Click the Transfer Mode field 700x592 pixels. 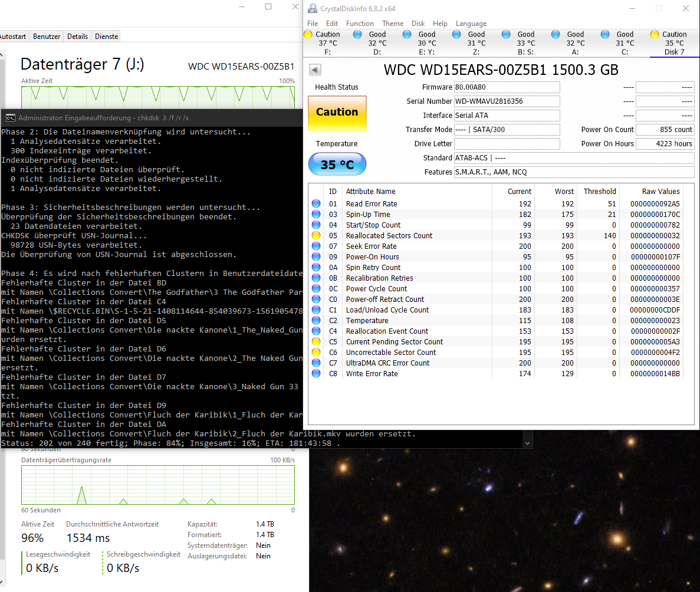coord(507,130)
